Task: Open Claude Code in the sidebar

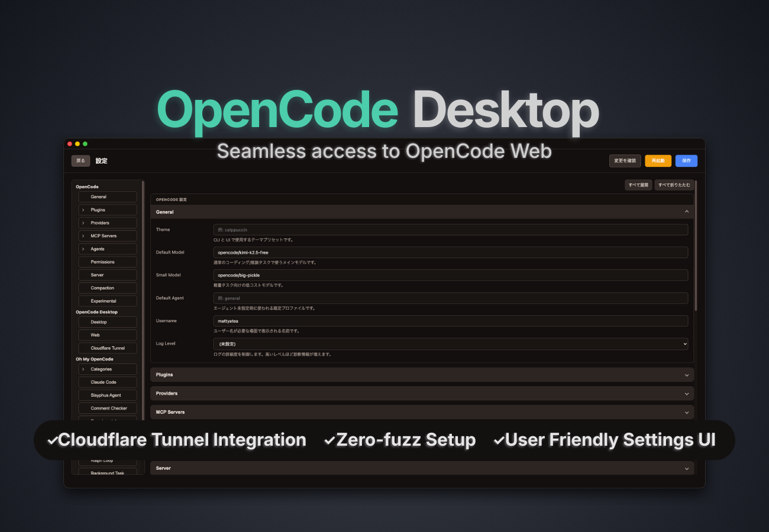Action: (x=108, y=382)
